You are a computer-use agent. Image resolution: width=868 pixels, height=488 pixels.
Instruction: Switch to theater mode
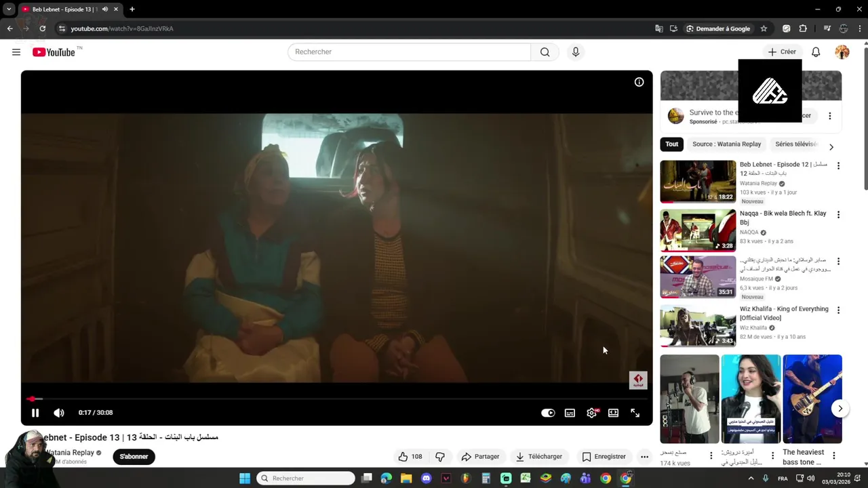613,413
